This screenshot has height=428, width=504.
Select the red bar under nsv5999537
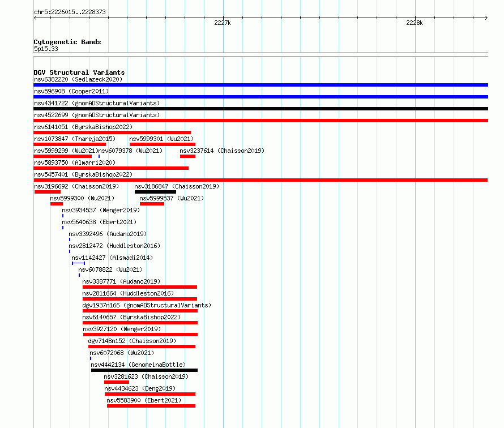click(152, 204)
